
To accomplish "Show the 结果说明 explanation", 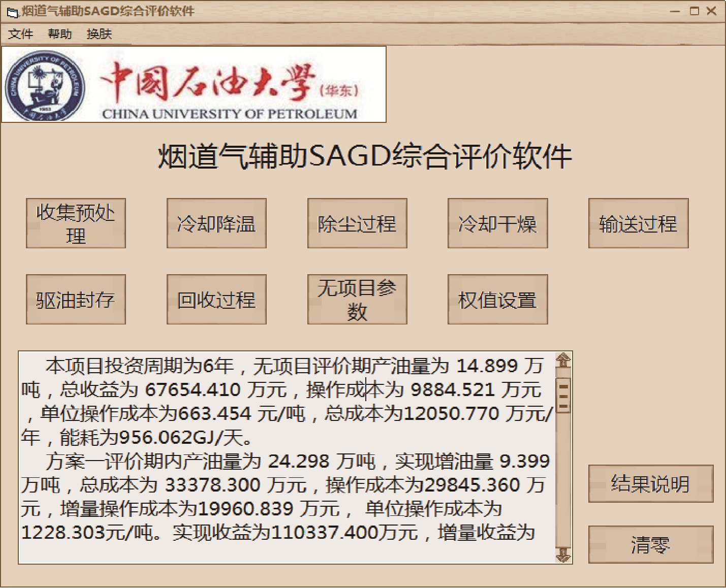I will click(x=650, y=484).
